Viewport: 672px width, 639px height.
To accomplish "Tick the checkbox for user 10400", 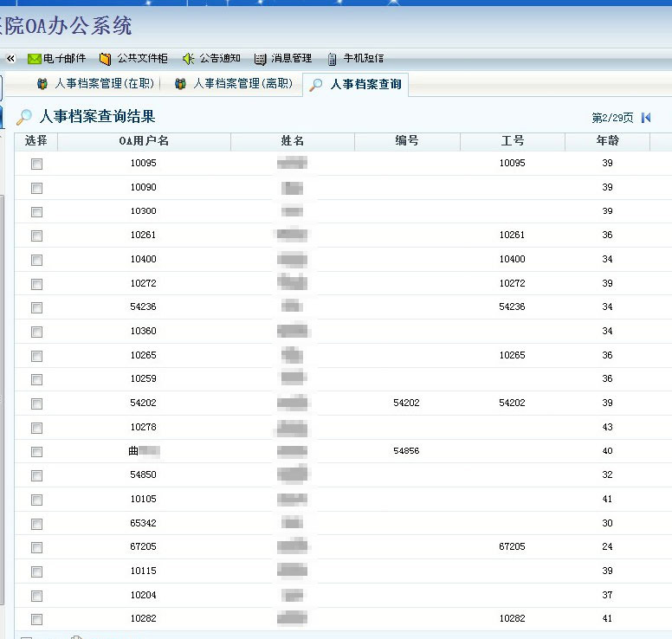I will [x=37, y=260].
